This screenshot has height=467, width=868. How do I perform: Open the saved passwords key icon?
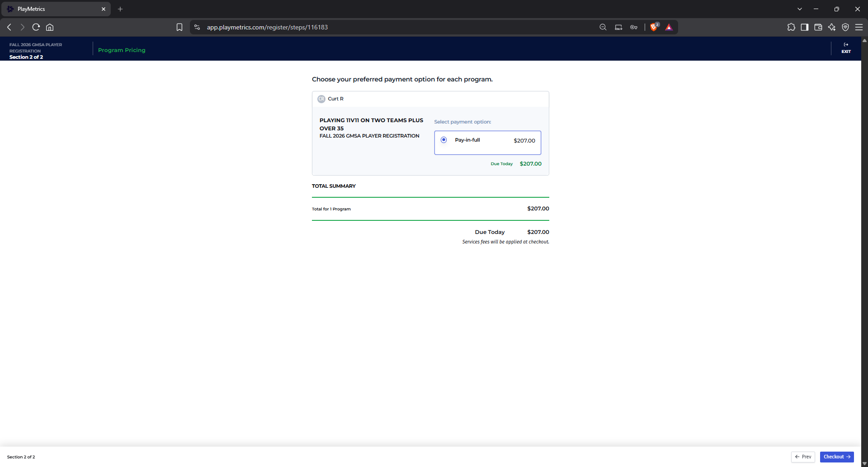tap(634, 27)
